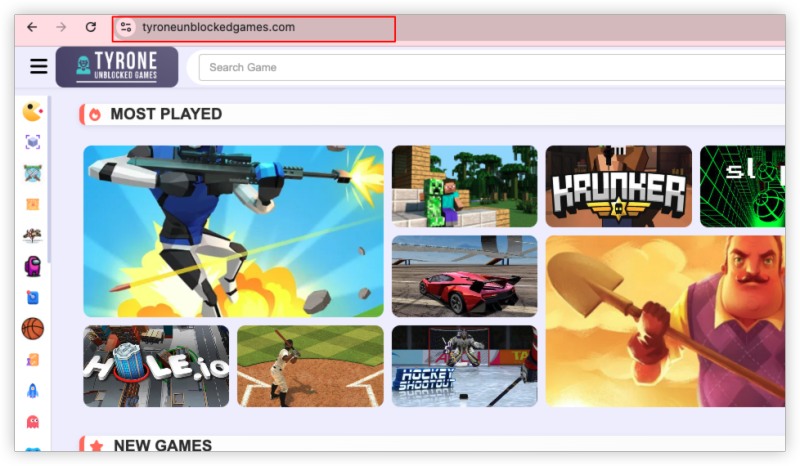Select the orange strategy card sidebar icon
The height and width of the screenshot is (466, 800).
pos(33,360)
